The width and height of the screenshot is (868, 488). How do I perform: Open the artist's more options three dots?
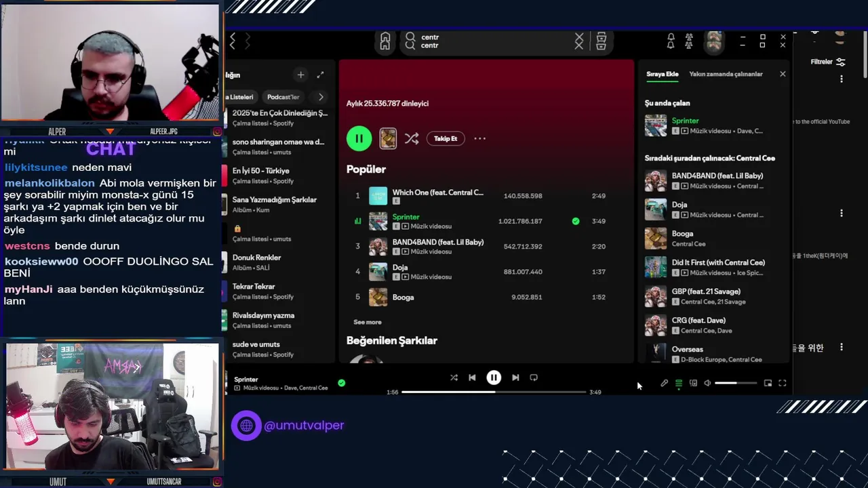pos(479,138)
